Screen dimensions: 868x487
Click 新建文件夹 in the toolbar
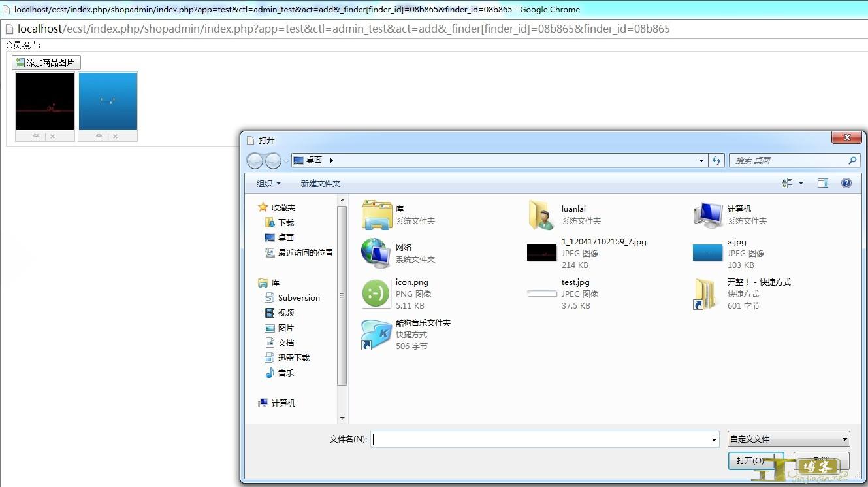coord(320,184)
